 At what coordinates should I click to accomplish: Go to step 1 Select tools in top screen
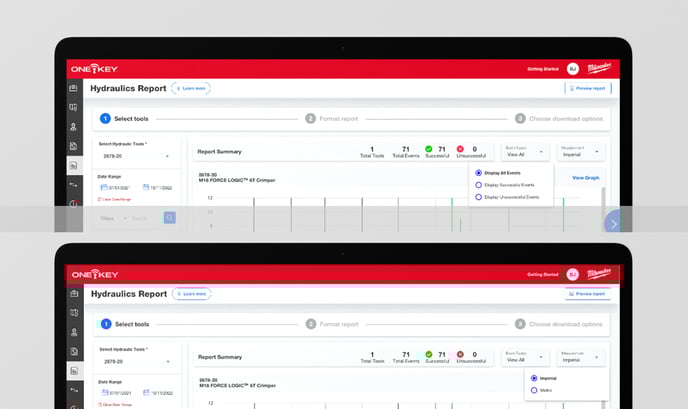(x=124, y=118)
